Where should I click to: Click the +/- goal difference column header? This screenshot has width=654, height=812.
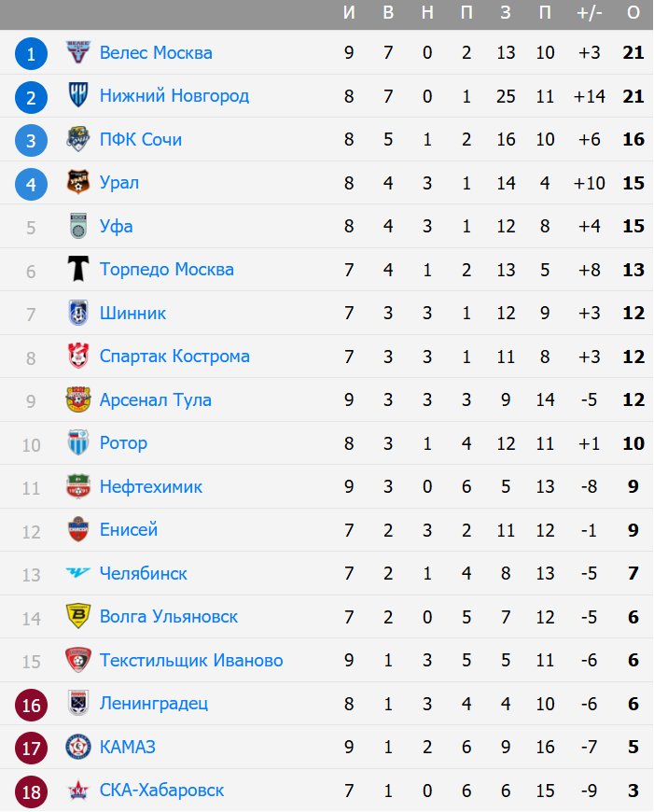(x=590, y=13)
